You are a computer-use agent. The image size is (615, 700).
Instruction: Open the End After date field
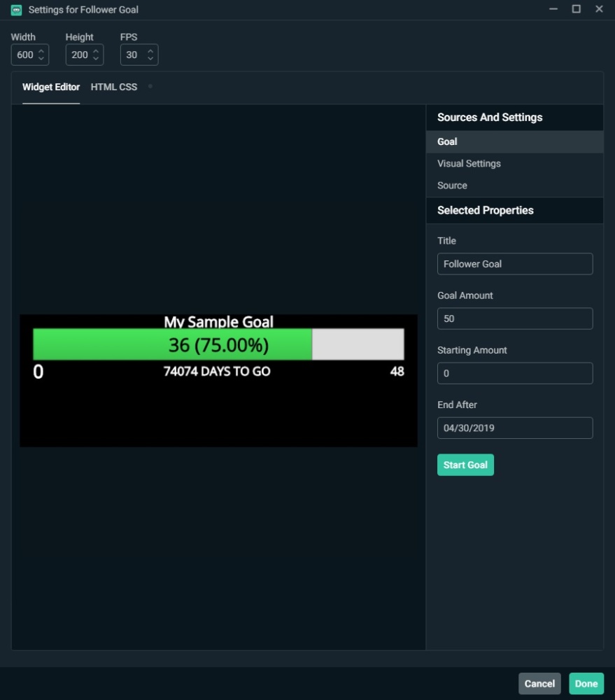click(515, 428)
